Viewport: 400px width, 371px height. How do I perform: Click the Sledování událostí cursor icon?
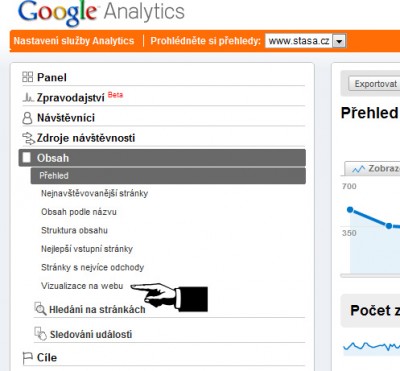[x=41, y=334]
